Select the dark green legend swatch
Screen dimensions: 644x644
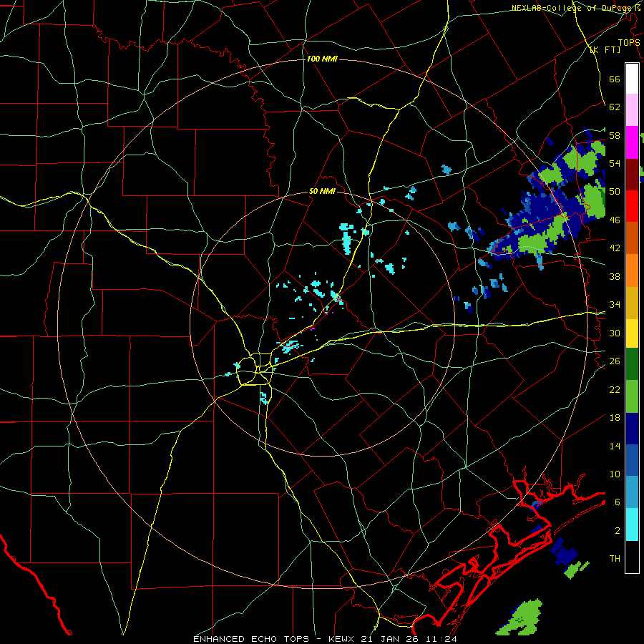click(632, 364)
